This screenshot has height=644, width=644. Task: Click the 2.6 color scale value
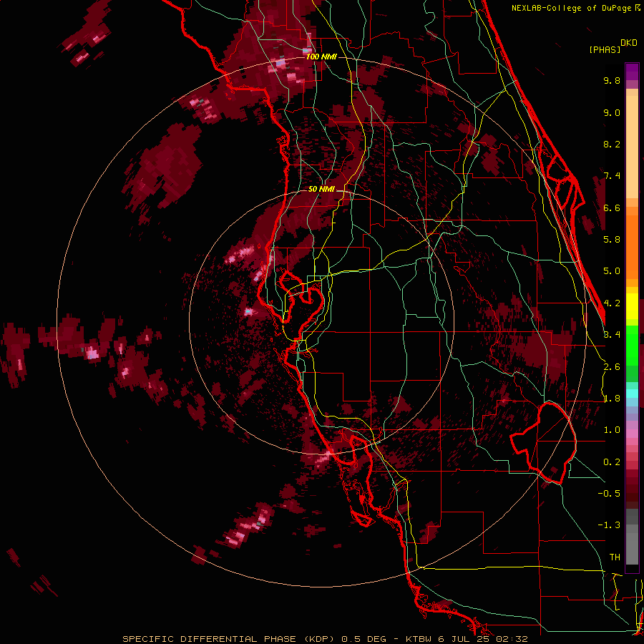612,367
